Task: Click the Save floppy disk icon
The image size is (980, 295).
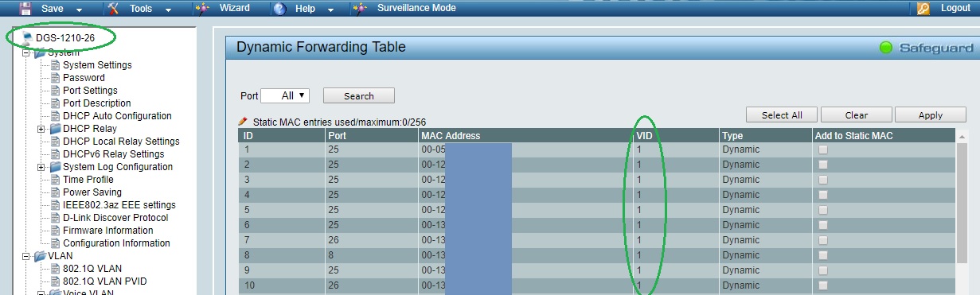Action: coord(25,9)
